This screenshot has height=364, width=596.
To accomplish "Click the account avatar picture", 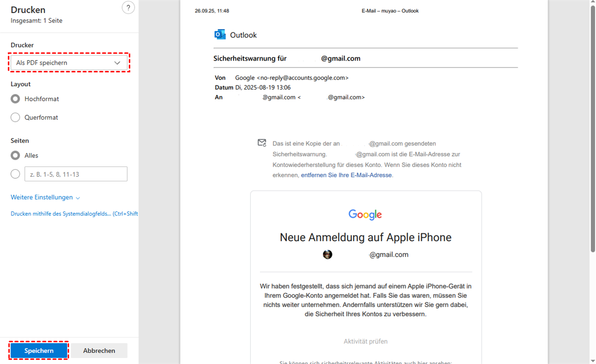I will click(x=327, y=254).
